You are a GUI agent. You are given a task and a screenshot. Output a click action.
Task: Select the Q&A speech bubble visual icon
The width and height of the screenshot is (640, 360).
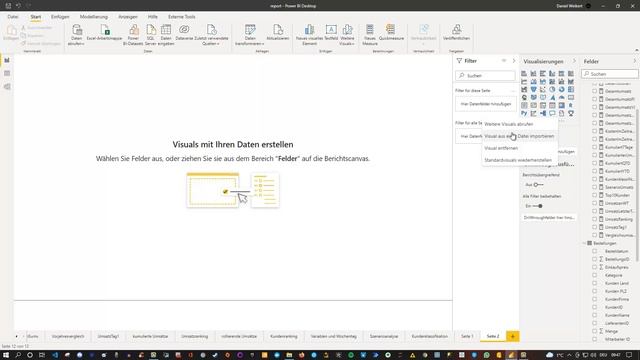[x=552, y=113]
